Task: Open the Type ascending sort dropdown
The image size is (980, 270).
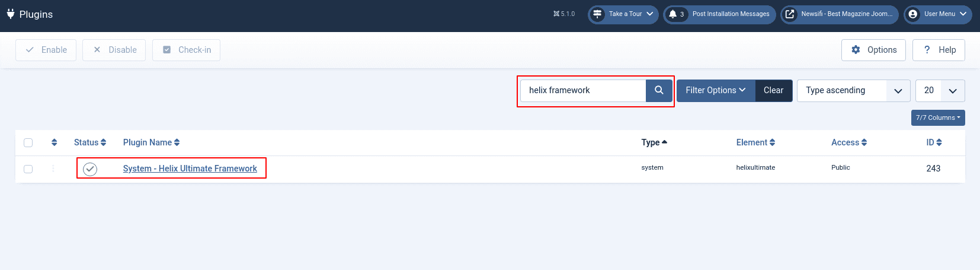Action: (x=853, y=90)
